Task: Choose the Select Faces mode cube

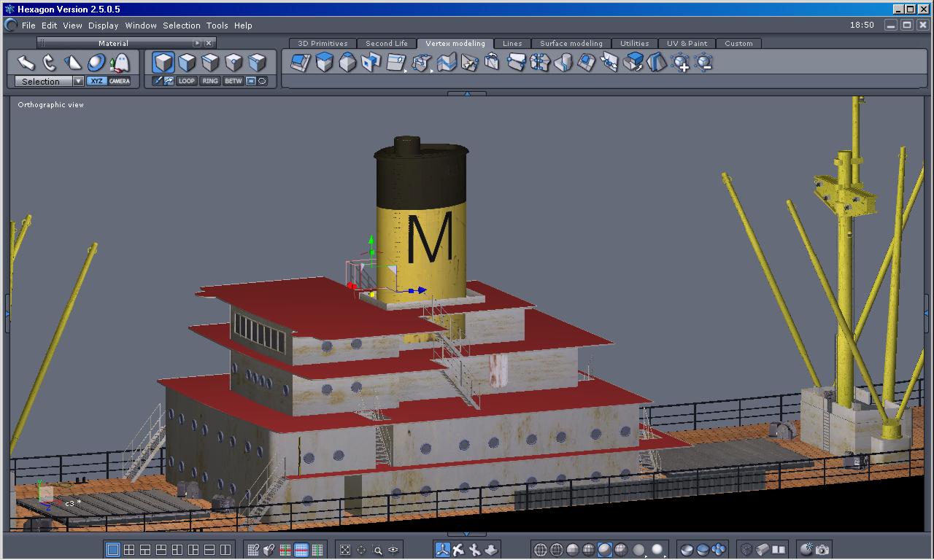Action: coord(188,63)
